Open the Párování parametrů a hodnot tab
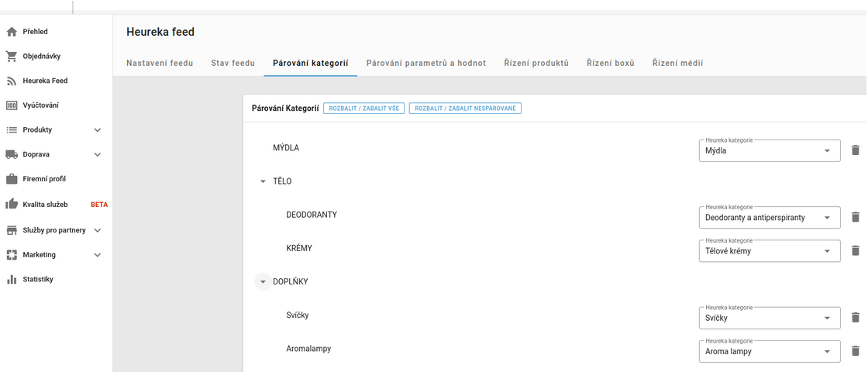The height and width of the screenshot is (379, 868). (425, 64)
